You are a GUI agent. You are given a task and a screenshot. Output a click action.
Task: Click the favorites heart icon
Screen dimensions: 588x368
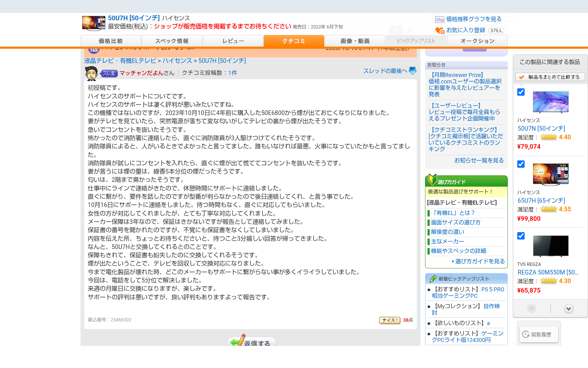[x=440, y=30]
